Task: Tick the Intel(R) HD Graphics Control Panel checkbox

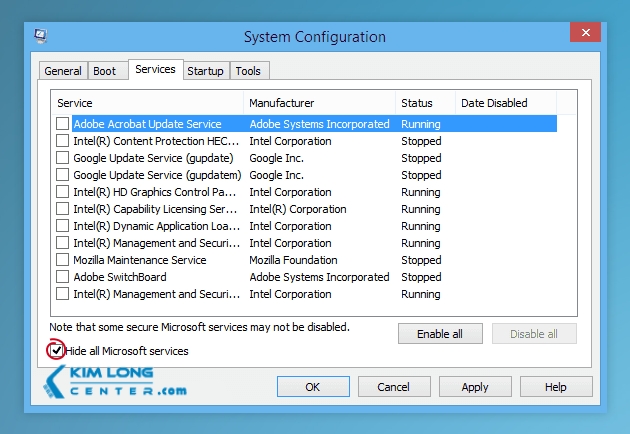Action: point(63,192)
